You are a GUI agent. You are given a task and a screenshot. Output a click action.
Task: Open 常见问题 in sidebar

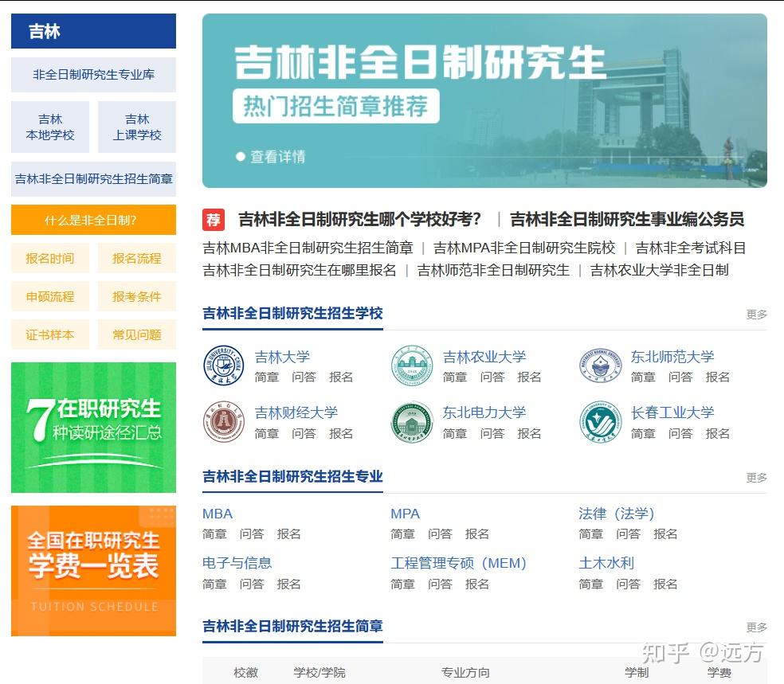point(137,334)
